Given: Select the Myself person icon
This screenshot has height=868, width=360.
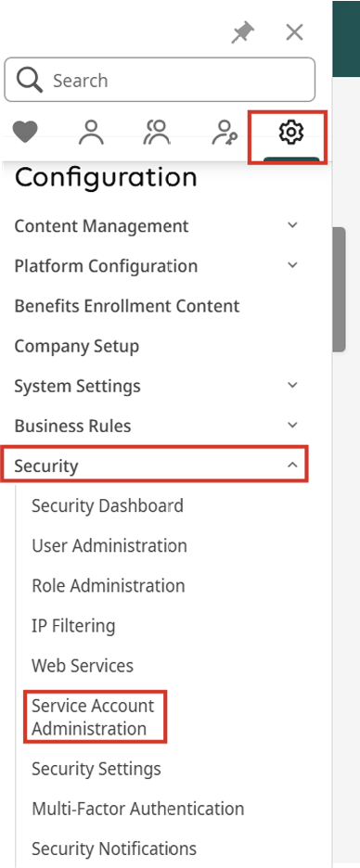Looking at the screenshot, I should pos(91,133).
